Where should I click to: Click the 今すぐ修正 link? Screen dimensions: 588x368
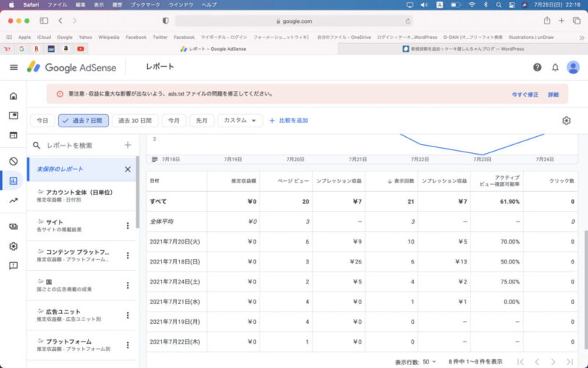click(525, 94)
